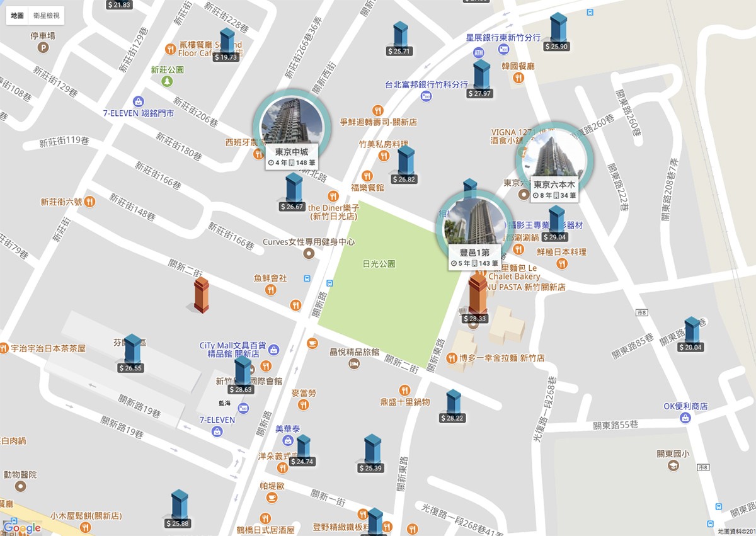
Task: Select the building marker priced $ 20.04
Action: tap(691, 334)
